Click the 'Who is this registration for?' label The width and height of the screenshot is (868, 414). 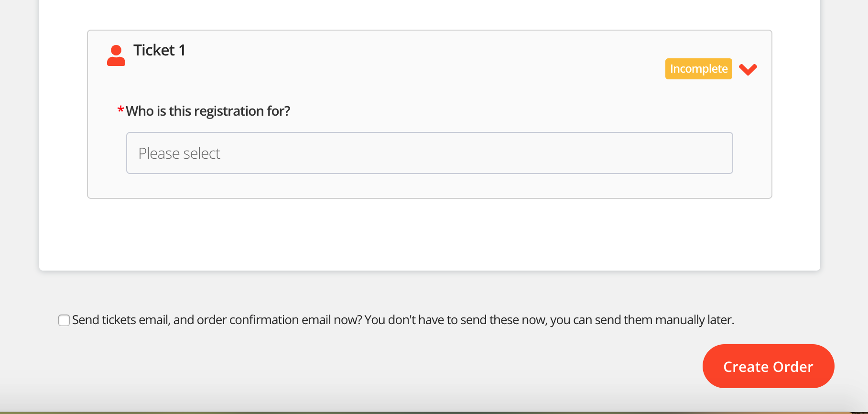click(x=208, y=111)
